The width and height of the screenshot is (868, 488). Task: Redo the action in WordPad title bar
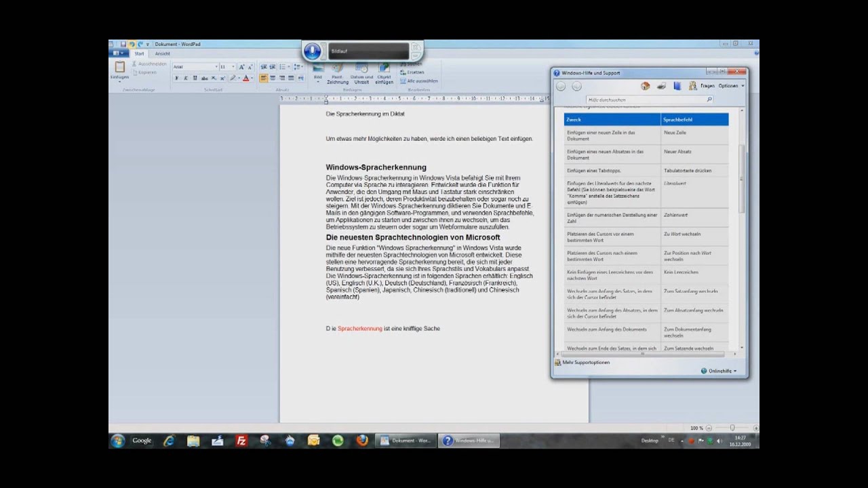tap(140, 44)
